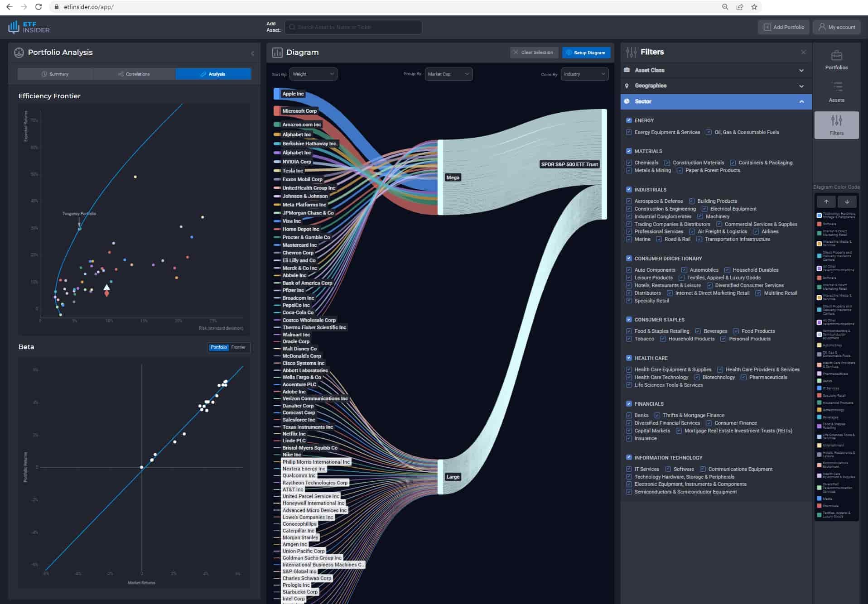
Task: Select the Analysis tab
Action: click(213, 74)
